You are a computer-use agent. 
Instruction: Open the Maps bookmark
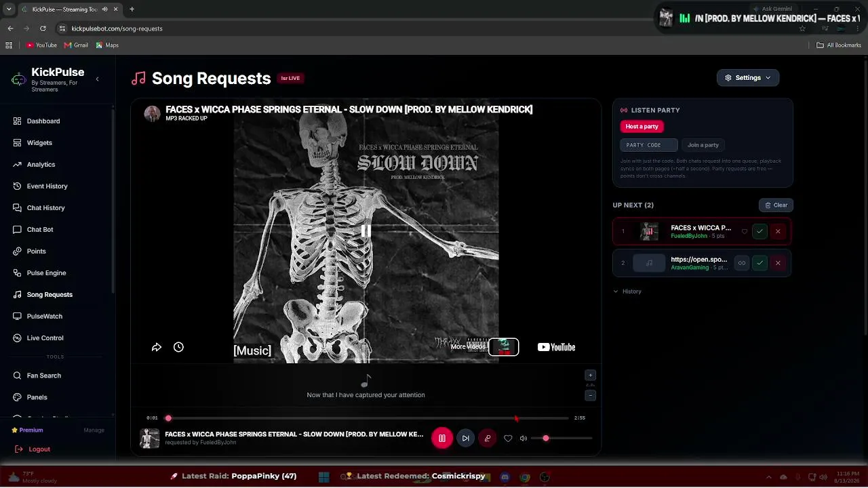pyautogui.click(x=107, y=45)
